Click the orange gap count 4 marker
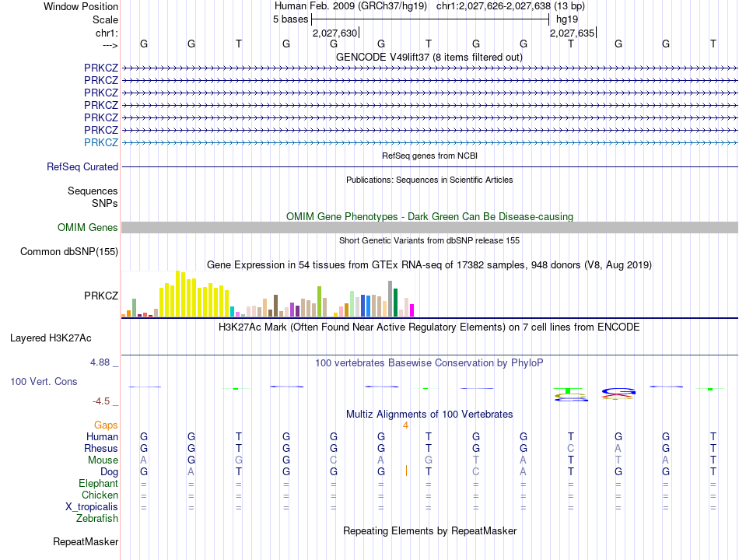The image size is (739, 560). tap(405, 425)
